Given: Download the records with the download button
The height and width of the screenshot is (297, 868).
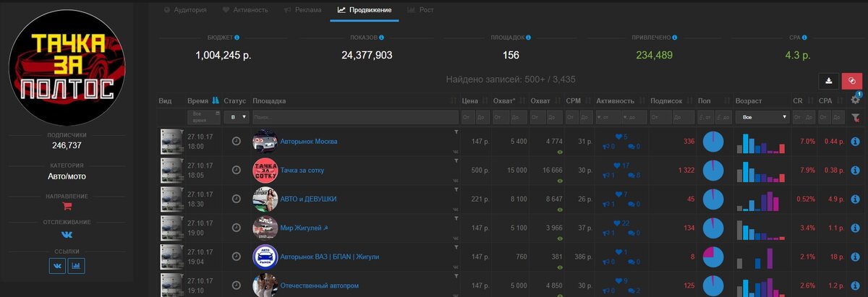Looking at the screenshot, I should (828, 81).
